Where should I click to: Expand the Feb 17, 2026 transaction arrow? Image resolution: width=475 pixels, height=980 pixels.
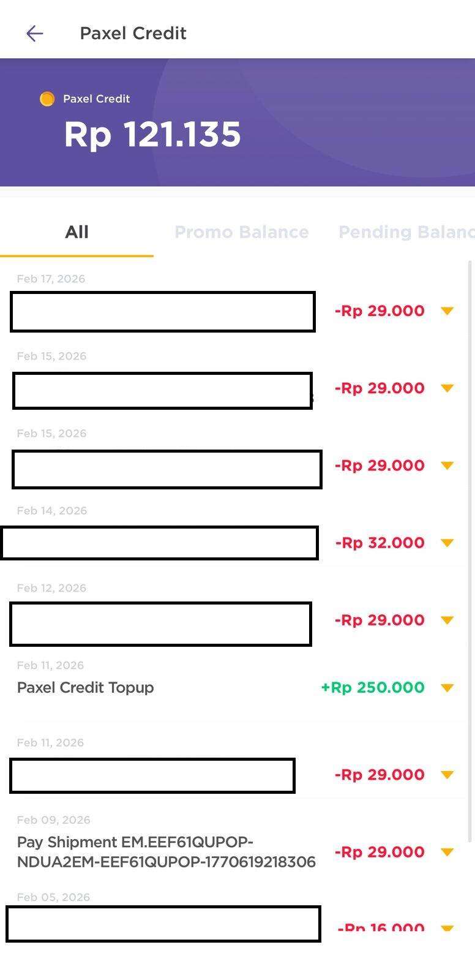tap(447, 311)
